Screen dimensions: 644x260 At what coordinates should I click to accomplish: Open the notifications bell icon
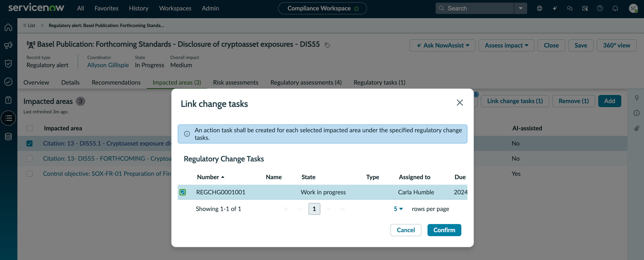click(x=615, y=8)
